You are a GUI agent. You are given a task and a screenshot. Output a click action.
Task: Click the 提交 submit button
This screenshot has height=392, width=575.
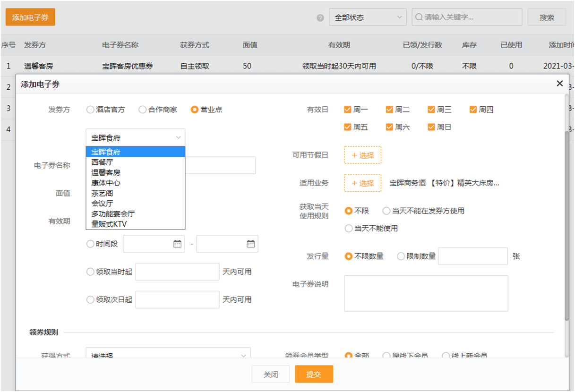(314, 375)
